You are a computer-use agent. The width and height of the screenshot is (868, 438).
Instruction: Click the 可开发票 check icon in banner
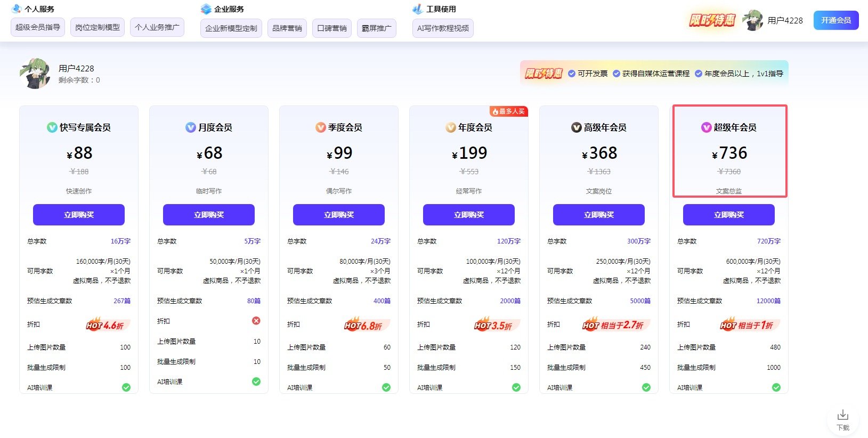coord(572,74)
